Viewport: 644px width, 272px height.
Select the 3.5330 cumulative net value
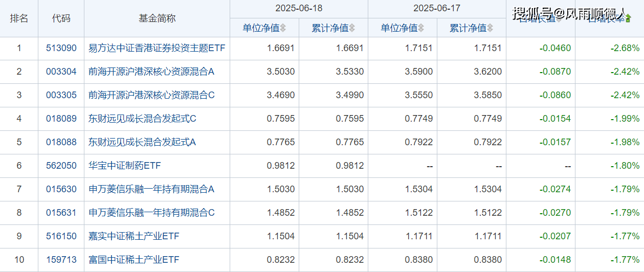(x=350, y=72)
